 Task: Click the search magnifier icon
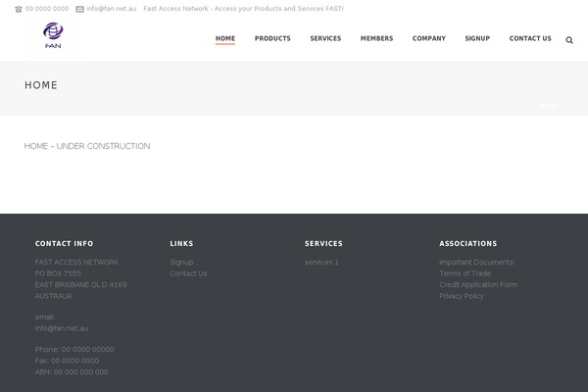[568, 40]
